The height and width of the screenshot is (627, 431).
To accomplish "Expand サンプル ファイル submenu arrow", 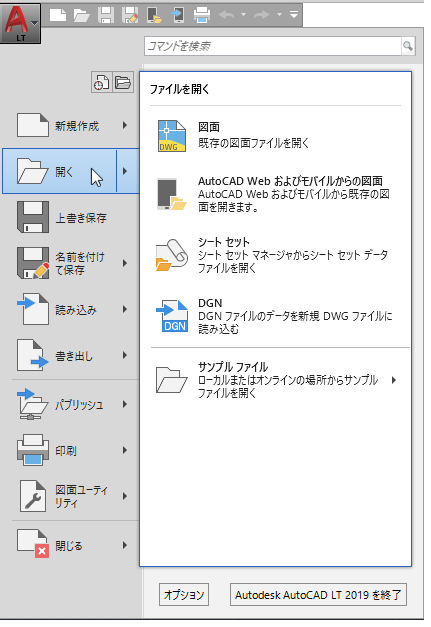I will [394, 380].
